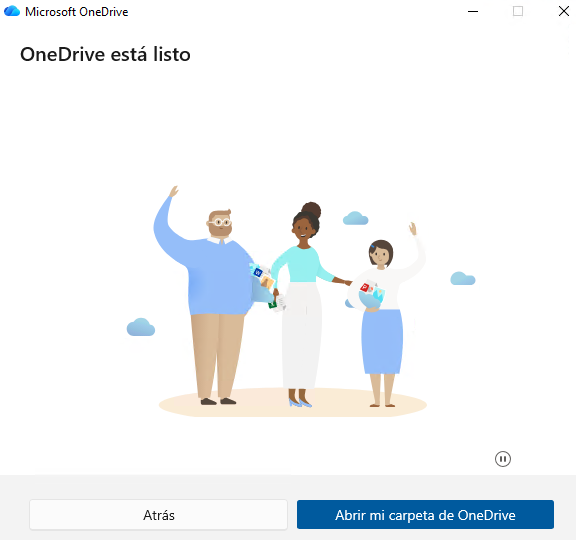The image size is (576, 540).
Task: Click the Word document icon in illustration
Action: point(258,273)
